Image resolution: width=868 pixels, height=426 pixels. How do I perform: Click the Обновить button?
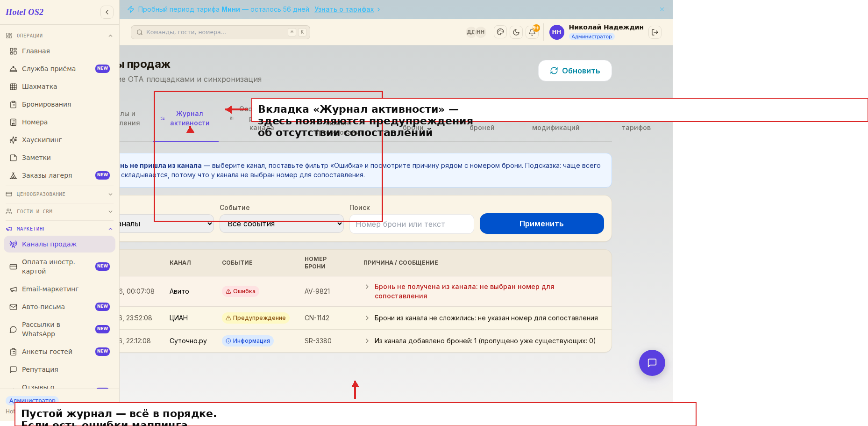tap(575, 71)
